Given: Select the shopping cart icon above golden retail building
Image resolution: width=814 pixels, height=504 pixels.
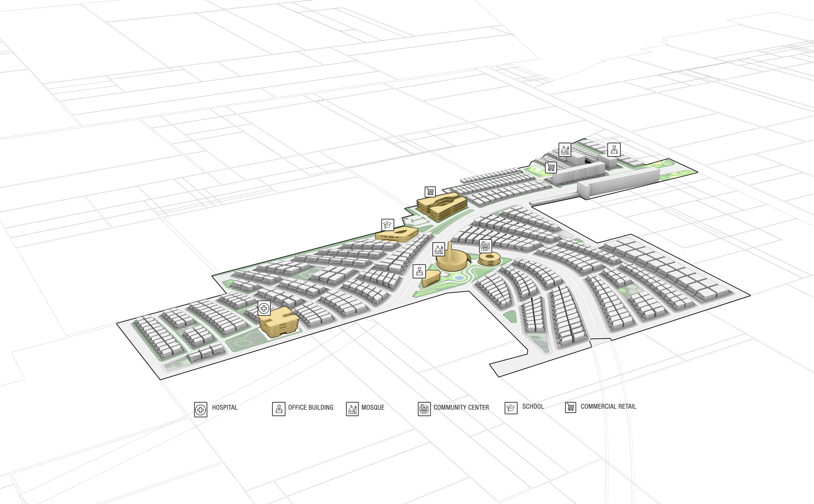Looking at the screenshot, I should pyautogui.click(x=430, y=192).
